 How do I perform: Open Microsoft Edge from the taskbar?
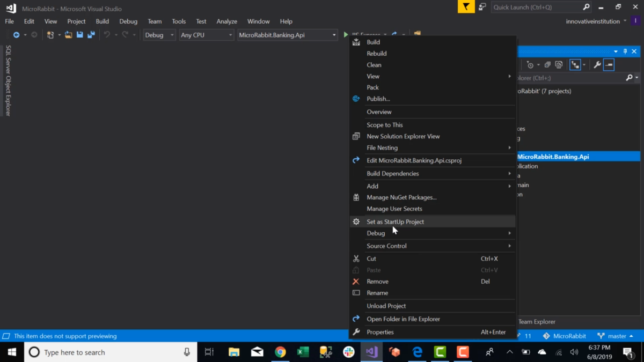click(x=417, y=352)
